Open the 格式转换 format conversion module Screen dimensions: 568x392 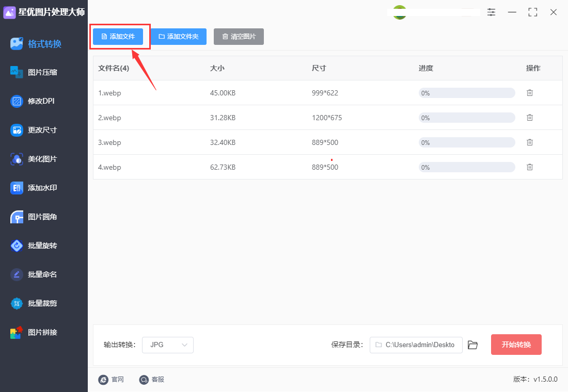coord(36,44)
